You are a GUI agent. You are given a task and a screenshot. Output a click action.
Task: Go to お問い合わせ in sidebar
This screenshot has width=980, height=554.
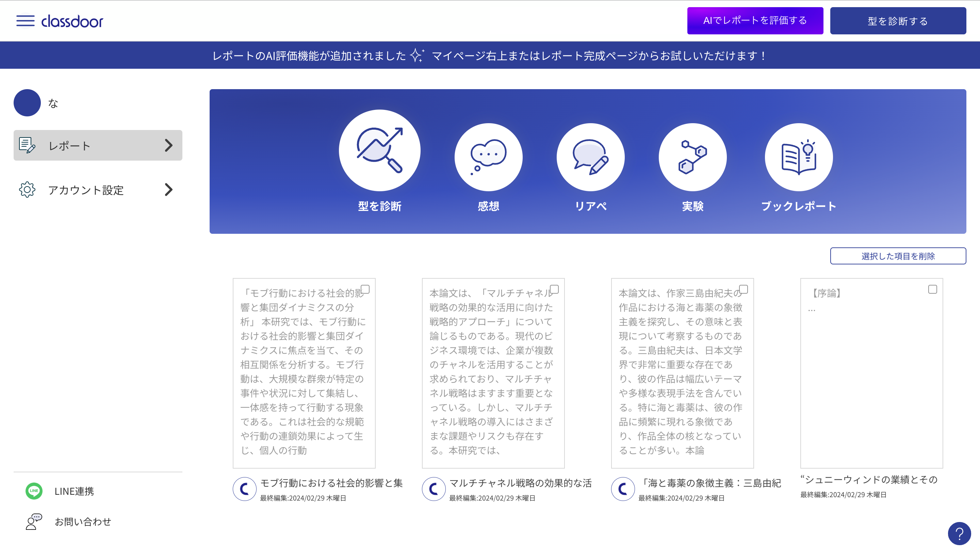pyautogui.click(x=83, y=522)
